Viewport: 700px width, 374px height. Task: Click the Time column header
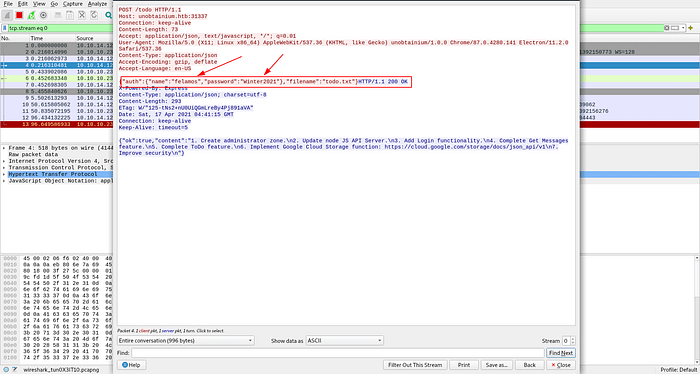tap(51, 38)
